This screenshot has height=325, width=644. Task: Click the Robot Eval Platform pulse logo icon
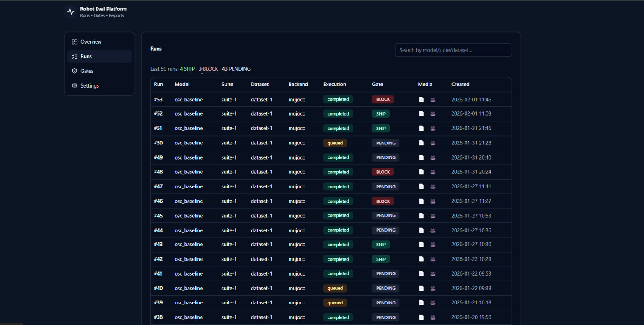click(x=70, y=11)
